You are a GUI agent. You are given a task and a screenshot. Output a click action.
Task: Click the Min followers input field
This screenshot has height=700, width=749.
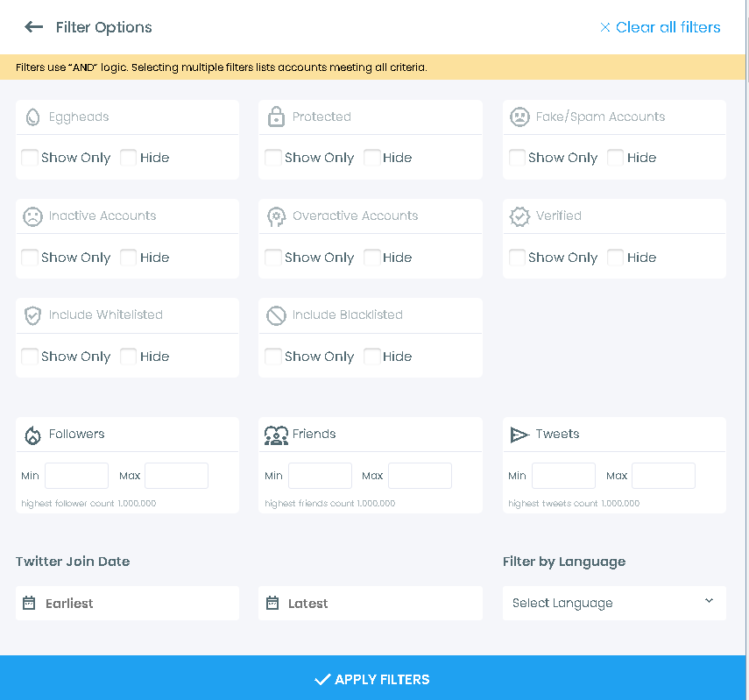point(76,476)
